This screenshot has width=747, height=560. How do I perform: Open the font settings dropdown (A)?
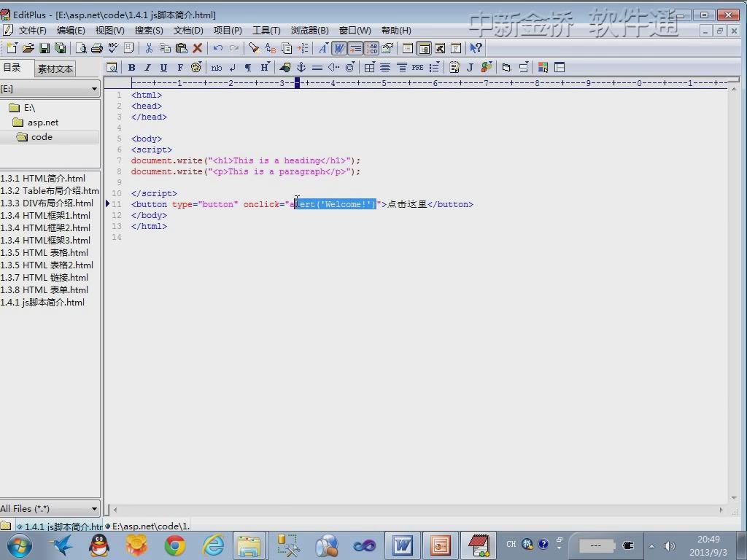pyautogui.click(x=323, y=48)
